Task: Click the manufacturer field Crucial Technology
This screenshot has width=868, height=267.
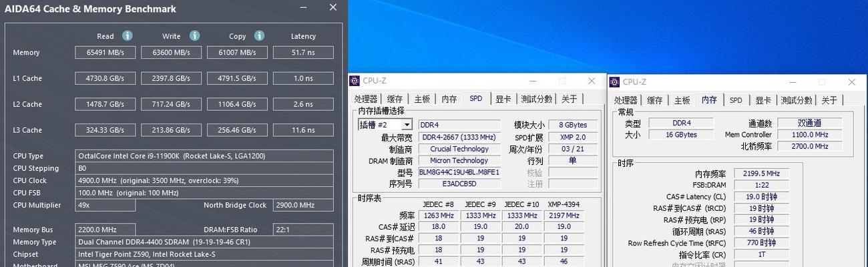Action: click(459, 149)
